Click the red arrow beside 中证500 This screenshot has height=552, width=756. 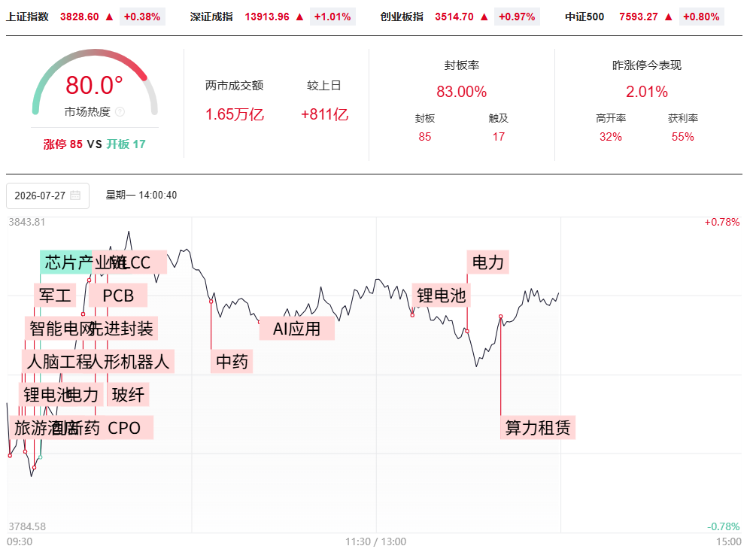click(669, 17)
